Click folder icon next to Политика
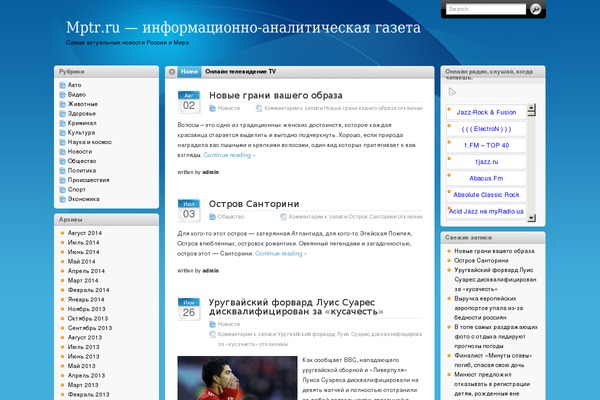The height and width of the screenshot is (400, 600). (x=62, y=171)
